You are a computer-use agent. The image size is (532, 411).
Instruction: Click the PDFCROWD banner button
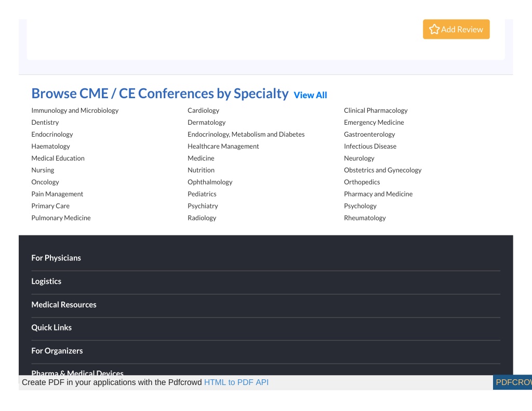(512, 382)
